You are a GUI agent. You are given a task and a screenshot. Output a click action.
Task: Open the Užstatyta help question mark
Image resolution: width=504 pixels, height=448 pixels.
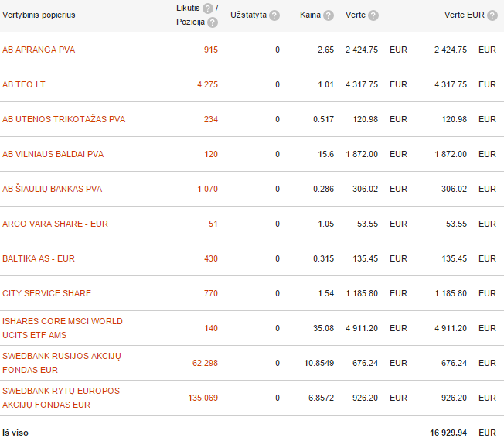tap(274, 15)
